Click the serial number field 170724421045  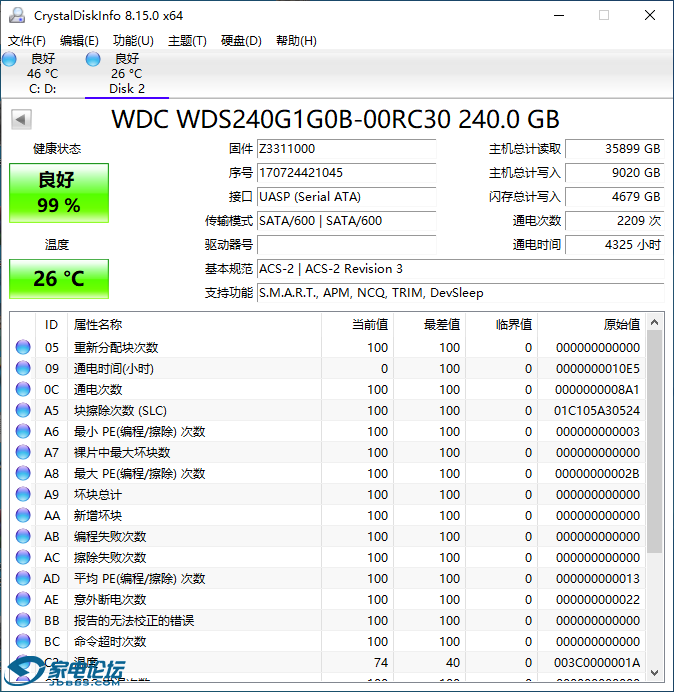[346, 173]
